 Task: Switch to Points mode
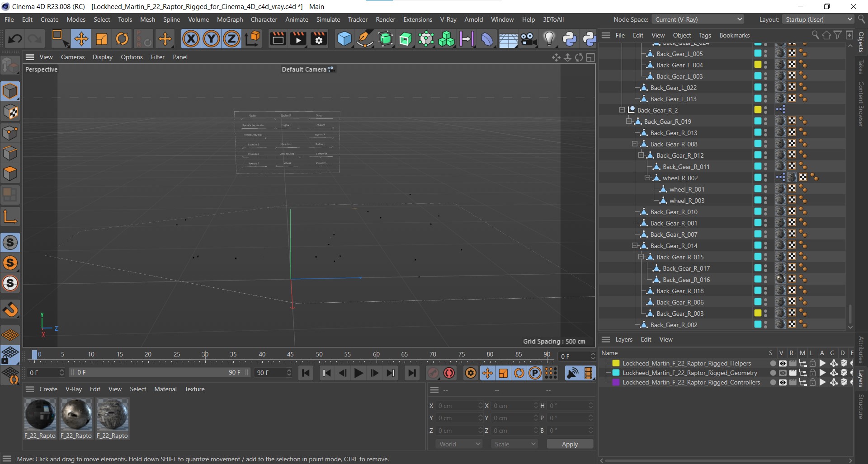(10, 133)
